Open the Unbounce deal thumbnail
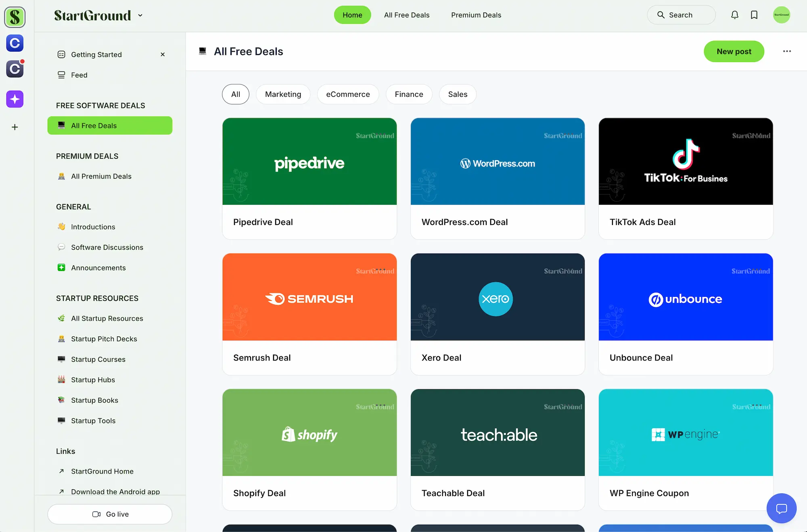Screen dimensions: 807x532 [686, 297]
